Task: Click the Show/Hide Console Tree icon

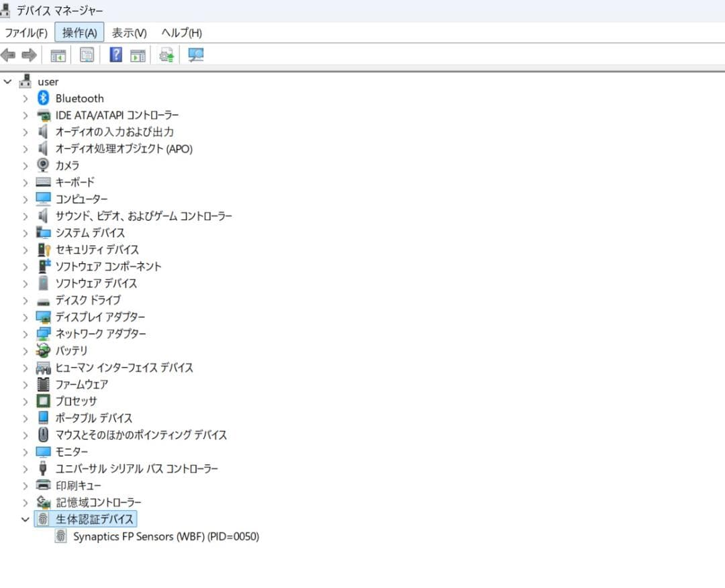Action: (57, 54)
